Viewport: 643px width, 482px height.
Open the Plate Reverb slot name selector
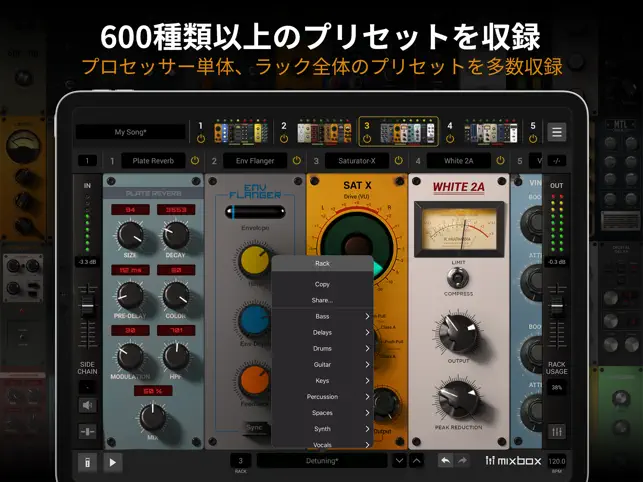(x=153, y=161)
